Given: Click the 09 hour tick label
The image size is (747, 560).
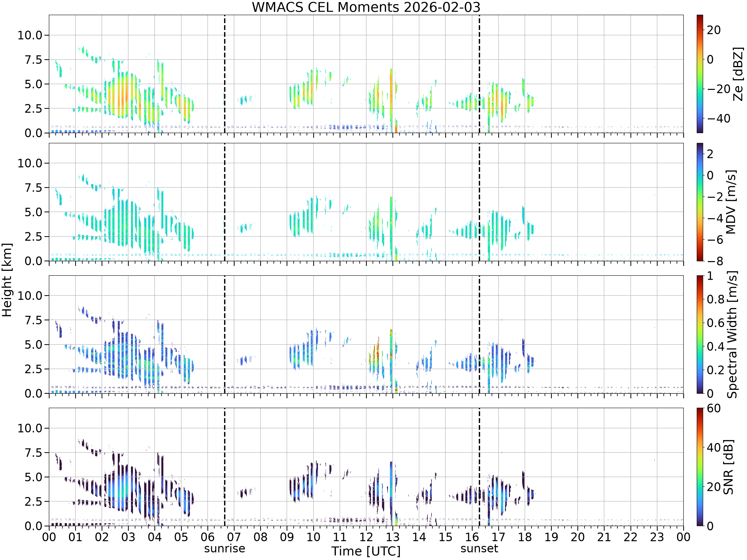Looking at the screenshot, I should click(287, 537).
